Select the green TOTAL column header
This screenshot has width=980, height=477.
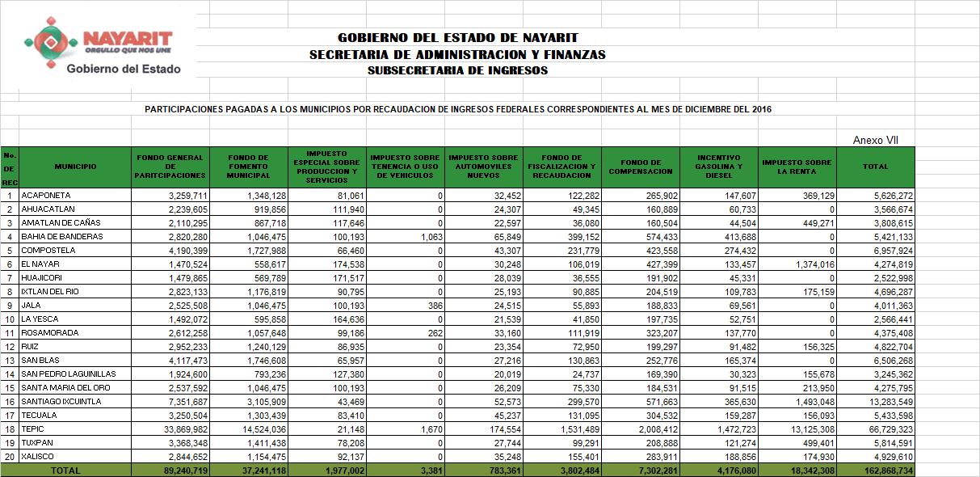pyautogui.click(x=876, y=167)
